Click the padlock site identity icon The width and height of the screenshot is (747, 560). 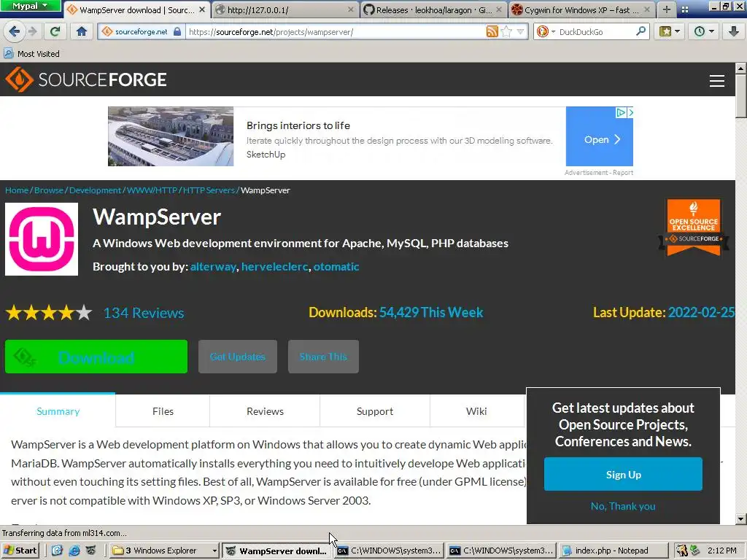pyautogui.click(x=177, y=31)
